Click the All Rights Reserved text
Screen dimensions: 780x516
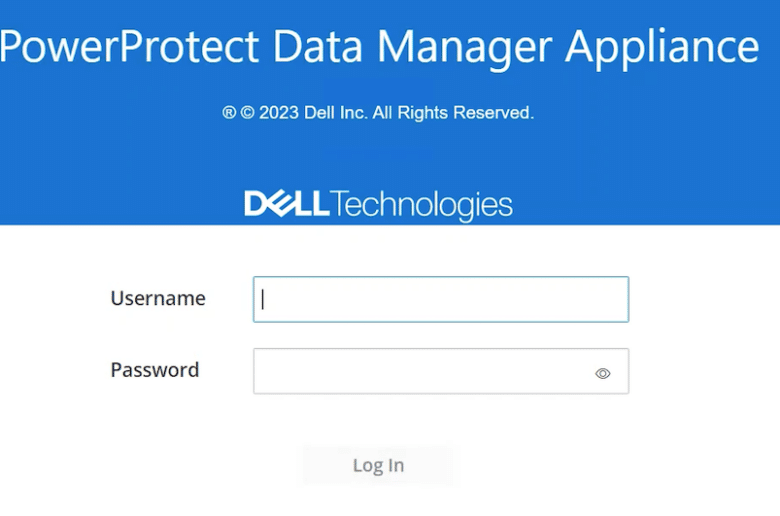click(453, 113)
